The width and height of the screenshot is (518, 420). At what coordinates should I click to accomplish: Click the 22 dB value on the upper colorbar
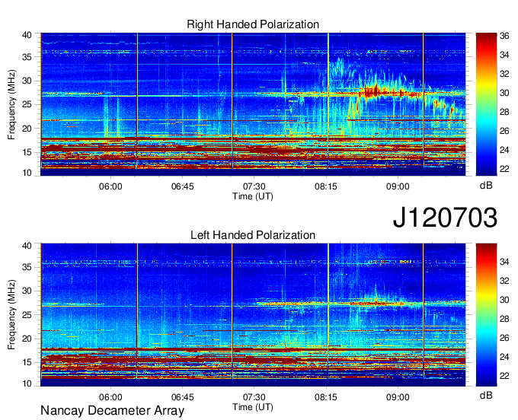504,169
